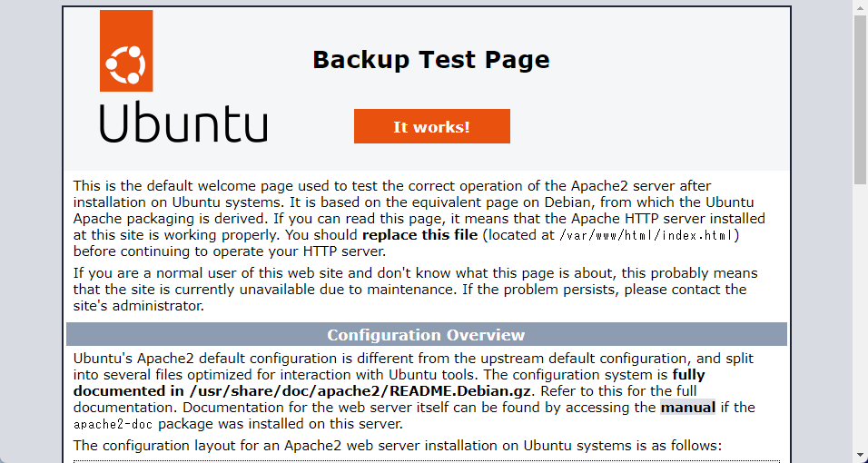Click the '/var/www/html/index.html' path text

click(646, 235)
